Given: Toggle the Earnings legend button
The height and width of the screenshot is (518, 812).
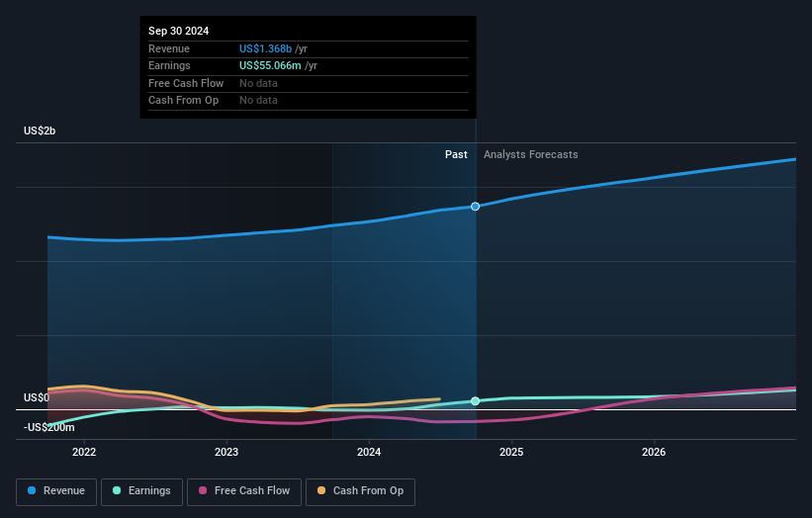Looking at the screenshot, I should tap(141, 491).
